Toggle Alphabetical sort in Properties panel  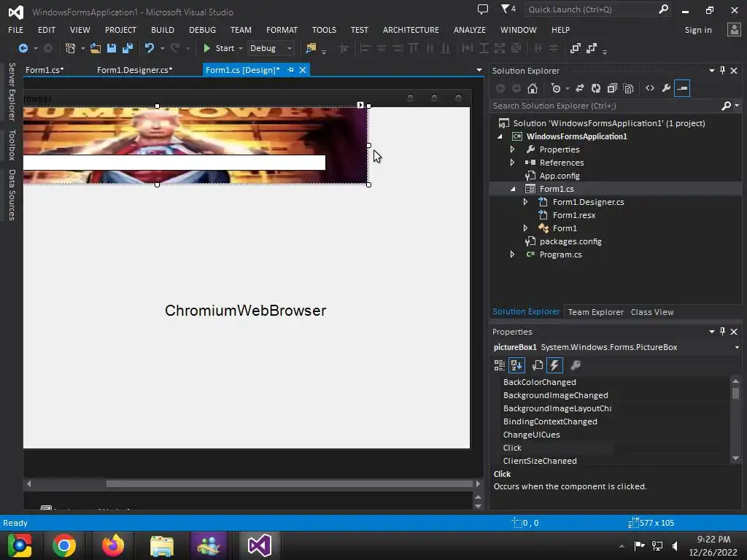click(517, 365)
